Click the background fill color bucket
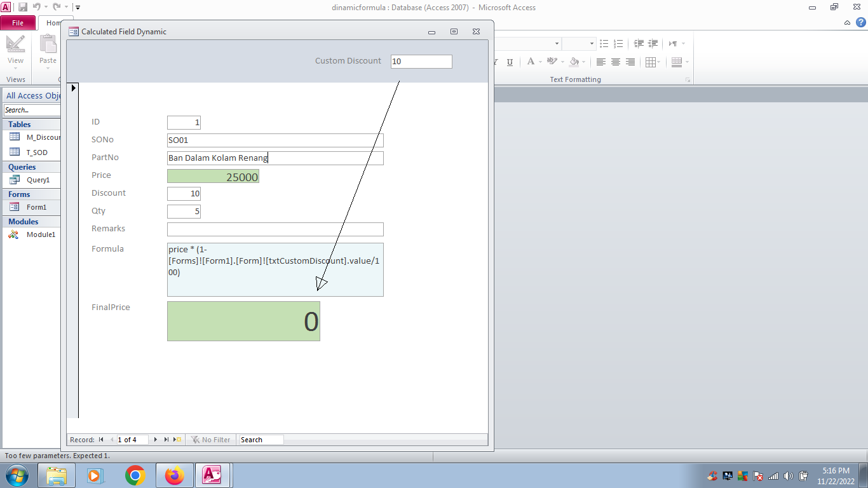 [574, 62]
